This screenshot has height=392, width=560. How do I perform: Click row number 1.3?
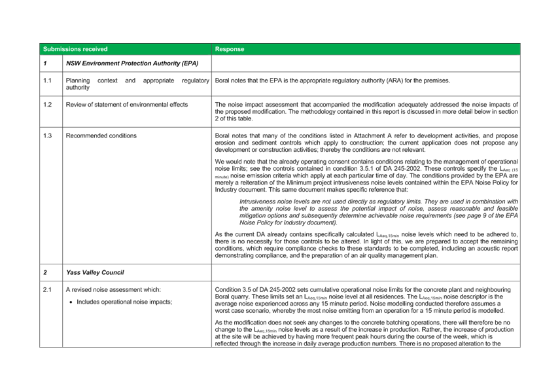[x=47, y=135]
